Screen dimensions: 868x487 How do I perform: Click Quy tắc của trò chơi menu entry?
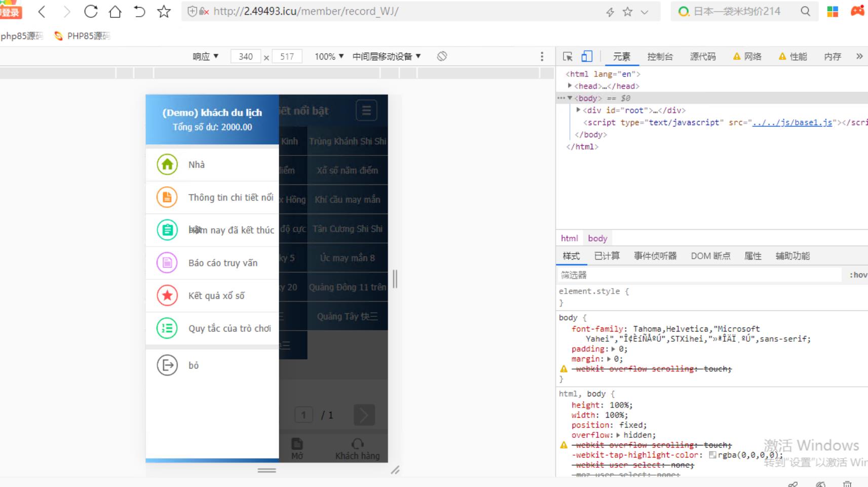[x=230, y=329]
